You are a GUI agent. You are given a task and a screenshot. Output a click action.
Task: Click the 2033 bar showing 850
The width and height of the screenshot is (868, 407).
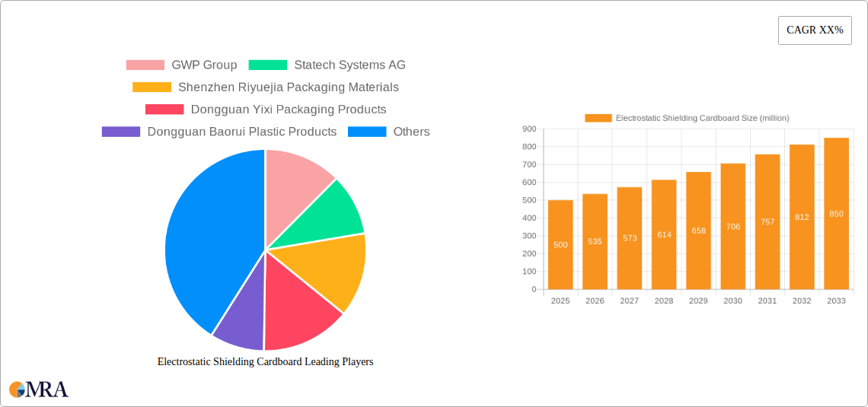tap(837, 214)
